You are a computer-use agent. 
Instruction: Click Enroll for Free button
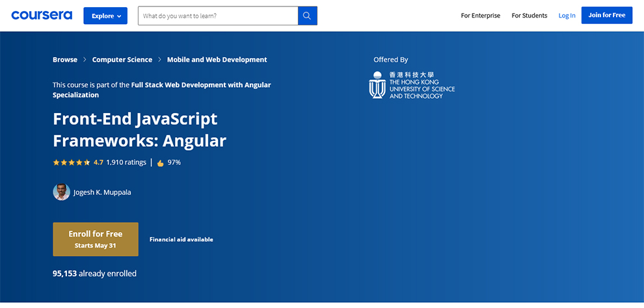point(96,239)
